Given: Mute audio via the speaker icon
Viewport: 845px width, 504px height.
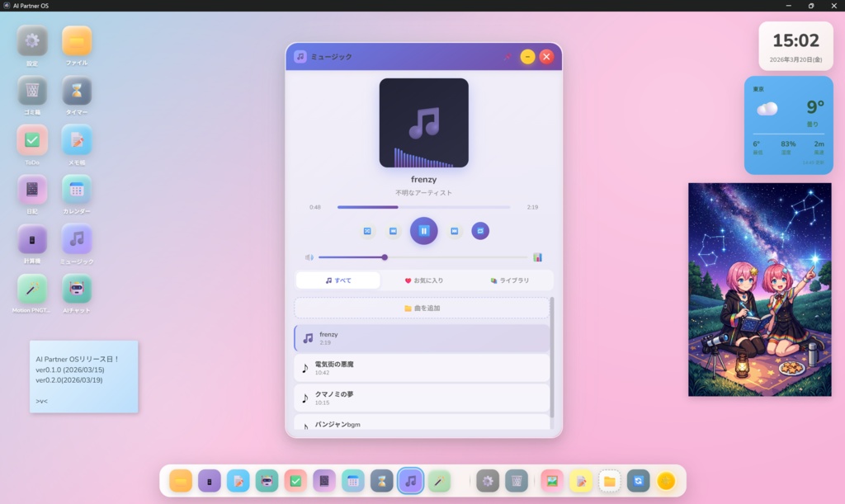Looking at the screenshot, I should (309, 257).
